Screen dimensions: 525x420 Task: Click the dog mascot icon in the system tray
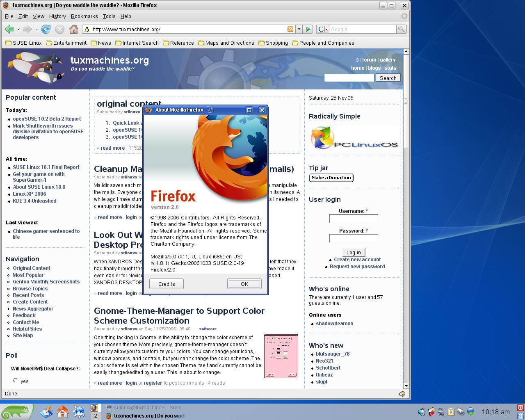click(x=431, y=411)
